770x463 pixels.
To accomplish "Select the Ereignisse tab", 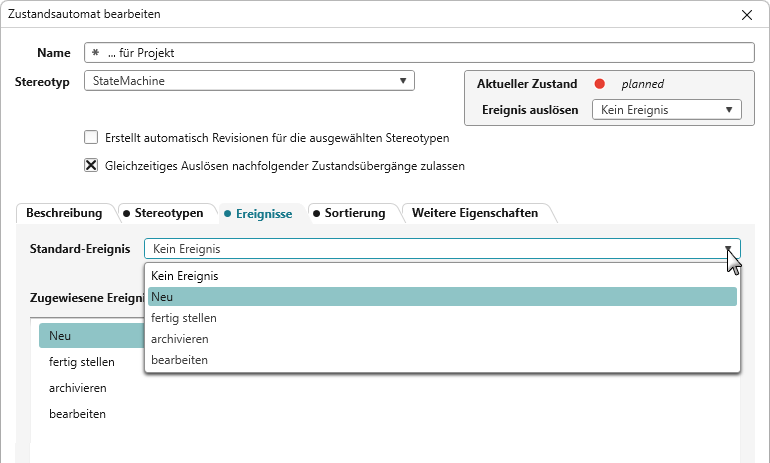I will click(258, 213).
